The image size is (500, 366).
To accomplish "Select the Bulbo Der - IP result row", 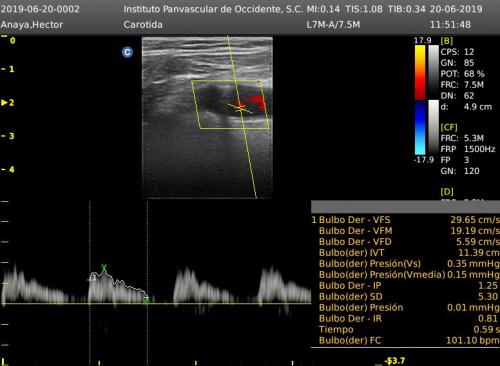I will pos(405,286).
